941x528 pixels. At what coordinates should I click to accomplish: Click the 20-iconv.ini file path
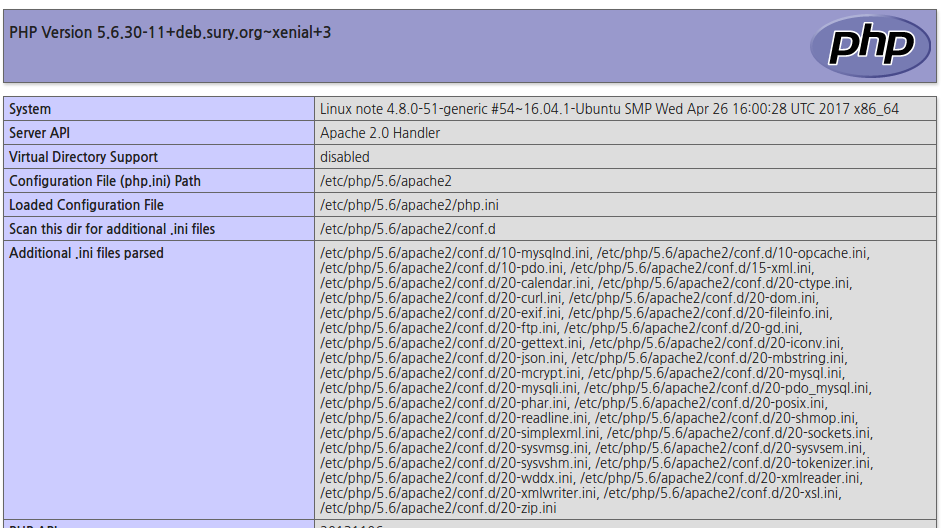pos(715,343)
